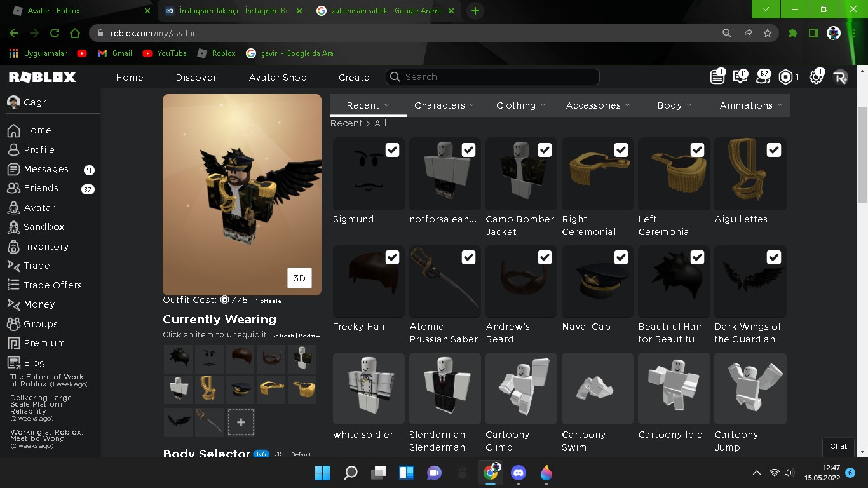Open the Robux balance icon

pos(786,77)
